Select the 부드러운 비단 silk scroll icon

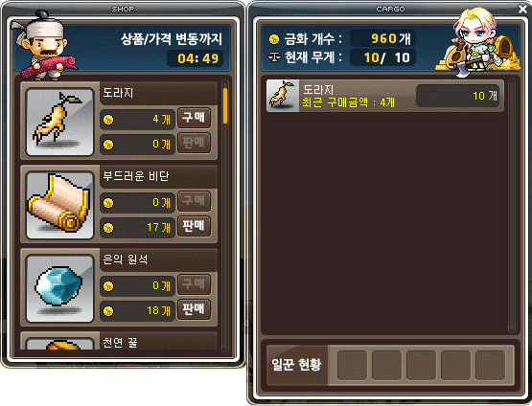point(59,205)
